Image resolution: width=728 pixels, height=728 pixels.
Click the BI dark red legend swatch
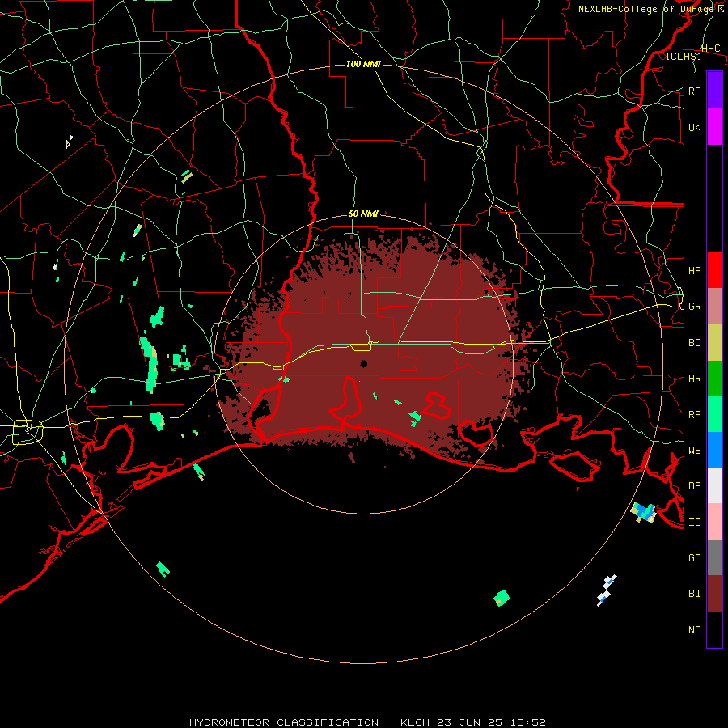[x=714, y=594]
